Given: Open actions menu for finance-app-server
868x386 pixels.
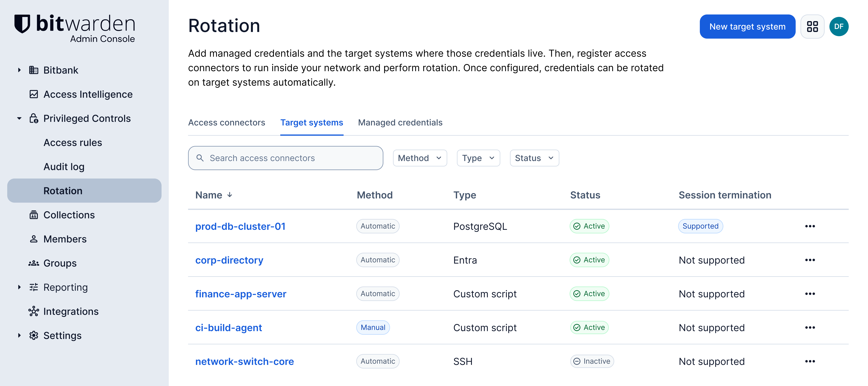Looking at the screenshot, I should (x=810, y=294).
